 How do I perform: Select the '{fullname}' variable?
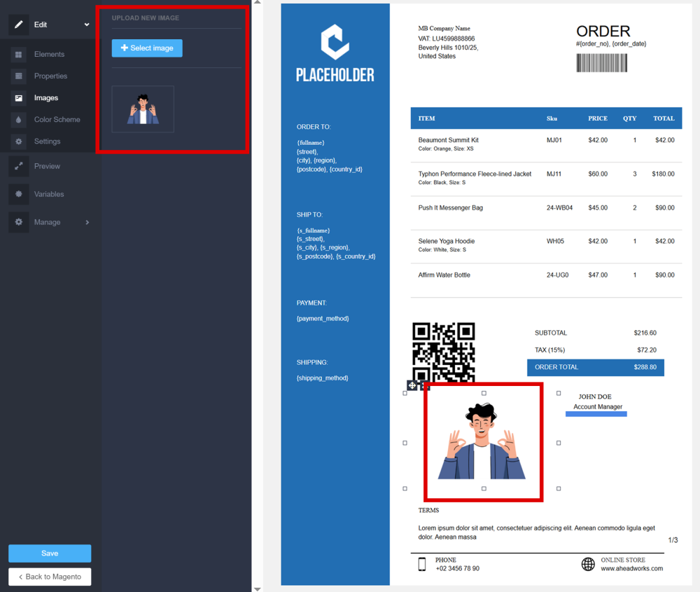tap(311, 142)
